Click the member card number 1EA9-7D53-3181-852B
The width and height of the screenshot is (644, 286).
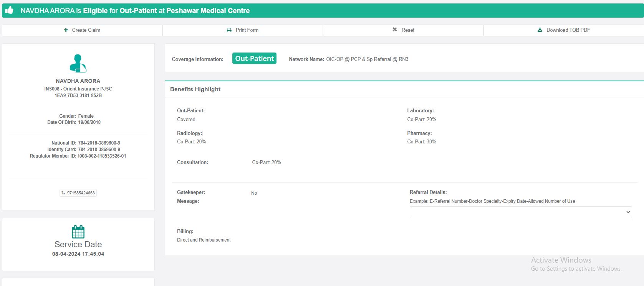click(x=78, y=95)
